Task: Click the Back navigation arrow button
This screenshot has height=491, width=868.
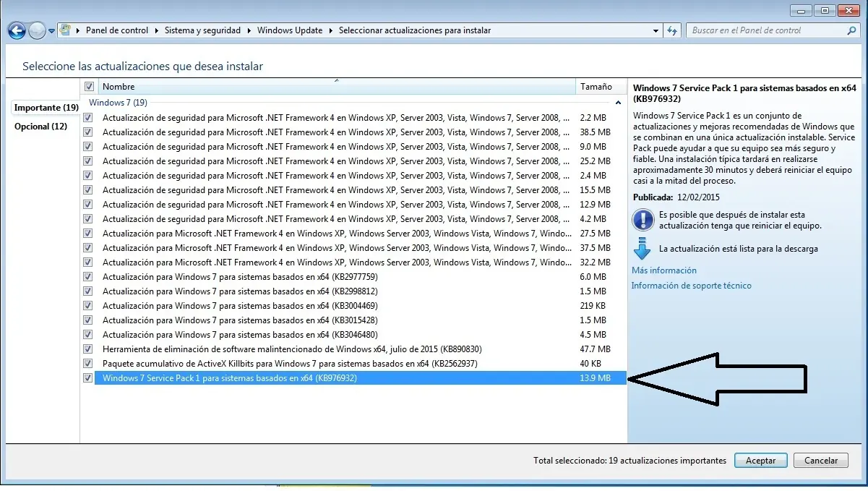Action: pos(17,30)
